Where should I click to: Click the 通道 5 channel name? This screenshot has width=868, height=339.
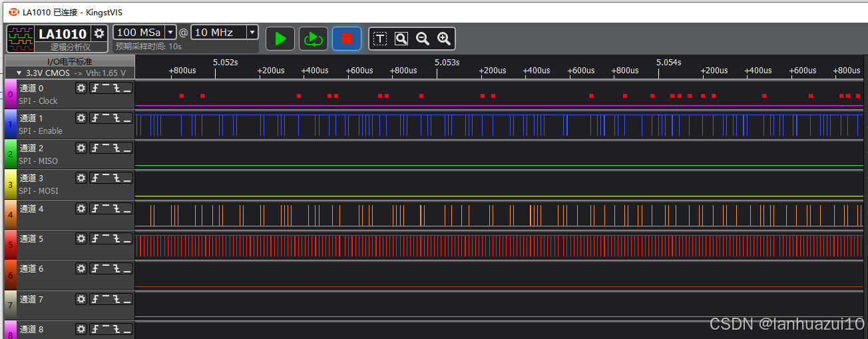point(31,238)
